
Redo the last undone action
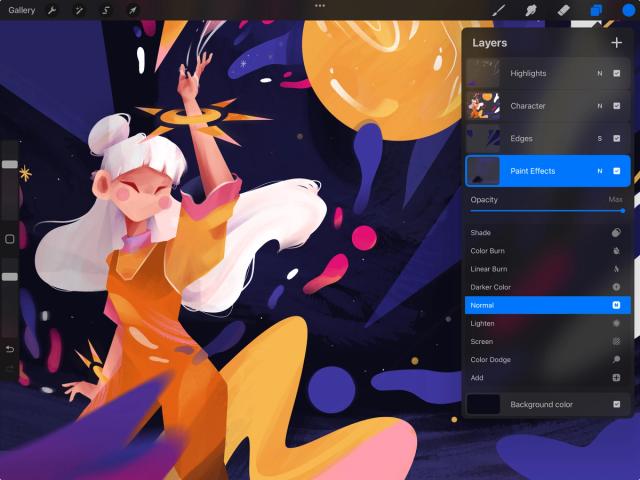click(10, 369)
